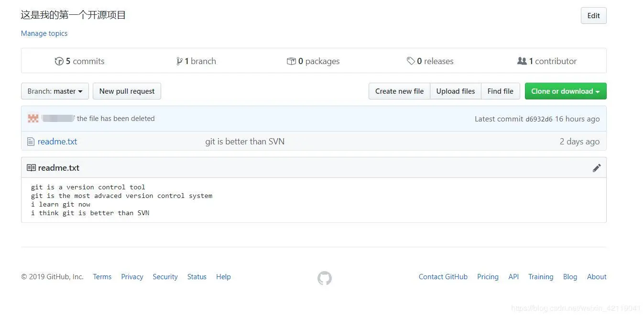Open the 0 packages tab
Screen dimensions: 644x317
click(x=313, y=61)
